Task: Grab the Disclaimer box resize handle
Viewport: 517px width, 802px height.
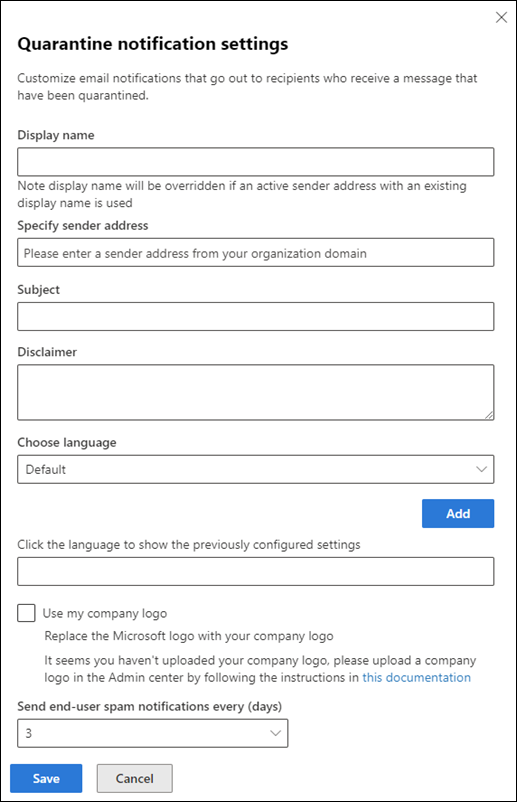Action: (x=489, y=415)
